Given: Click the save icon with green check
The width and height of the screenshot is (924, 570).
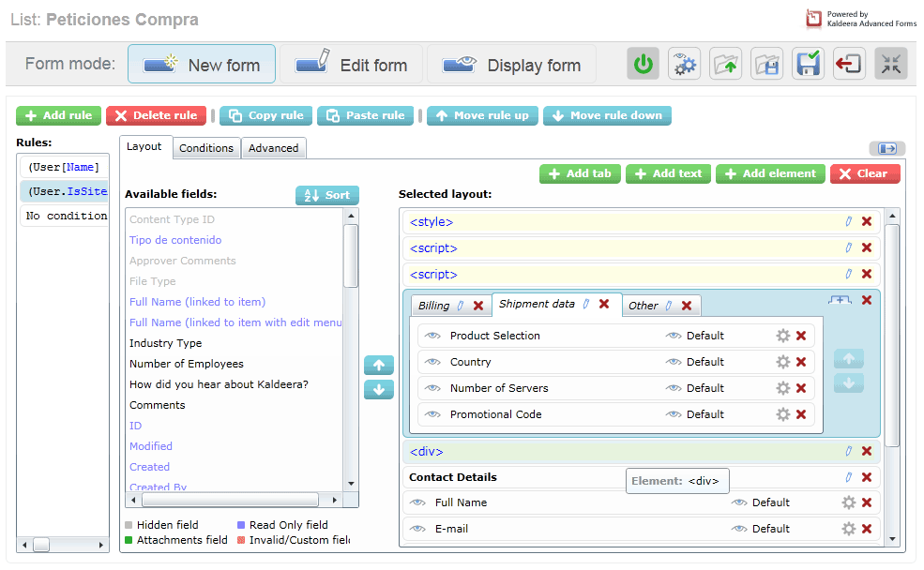Looking at the screenshot, I should click(x=808, y=64).
